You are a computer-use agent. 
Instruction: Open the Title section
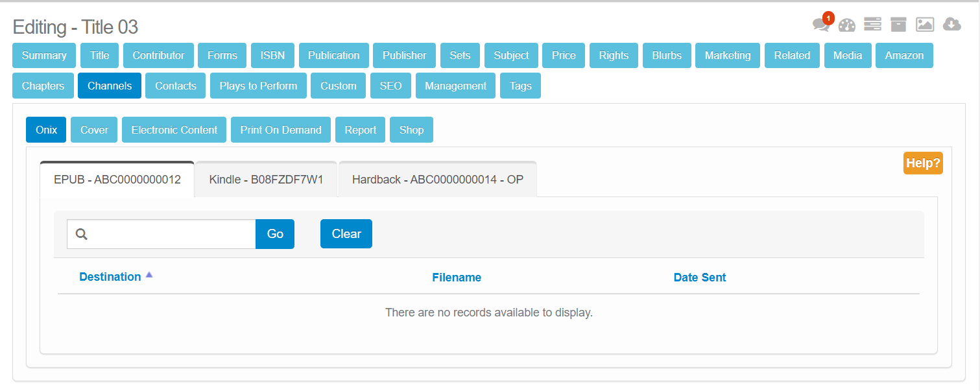[x=100, y=55]
